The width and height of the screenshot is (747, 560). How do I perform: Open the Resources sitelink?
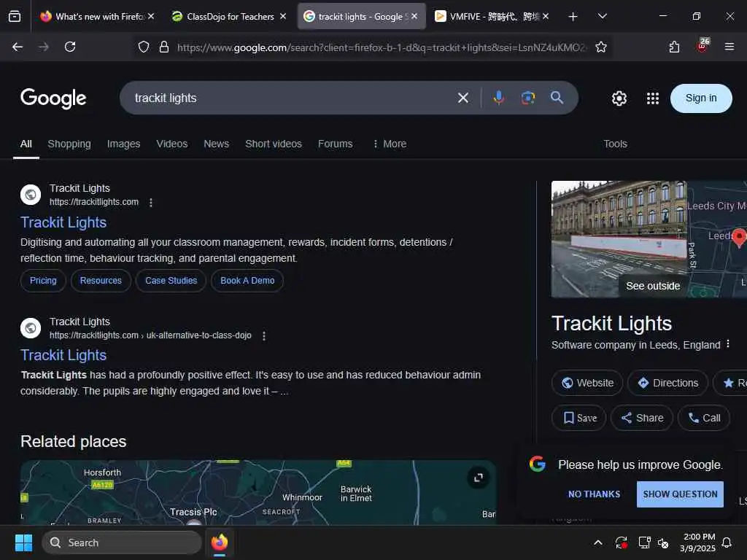point(101,281)
